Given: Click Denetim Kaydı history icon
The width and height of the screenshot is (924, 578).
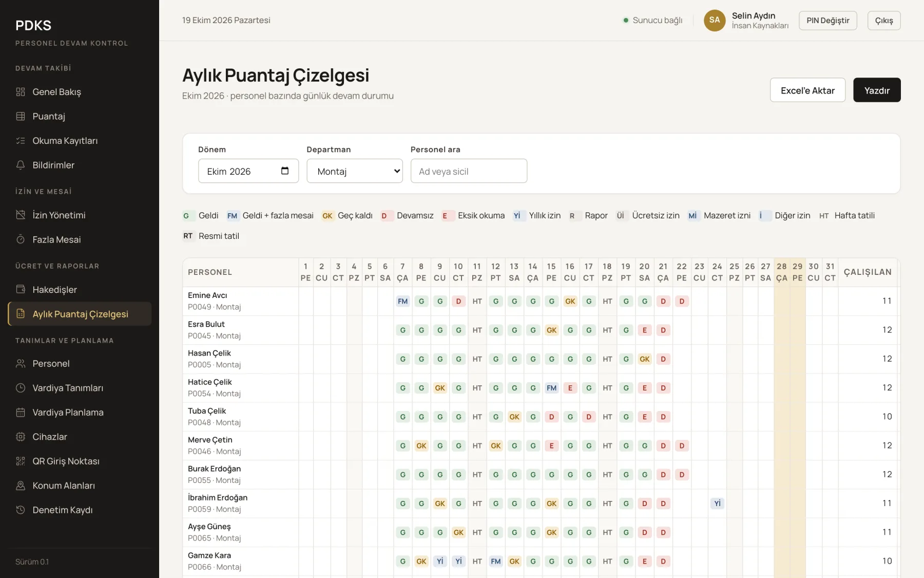Looking at the screenshot, I should (21, 510).
